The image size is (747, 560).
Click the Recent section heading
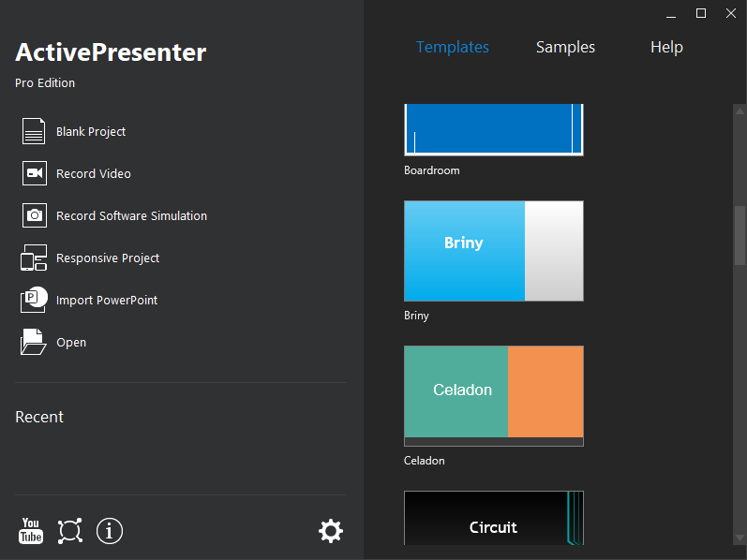(39, 417)
